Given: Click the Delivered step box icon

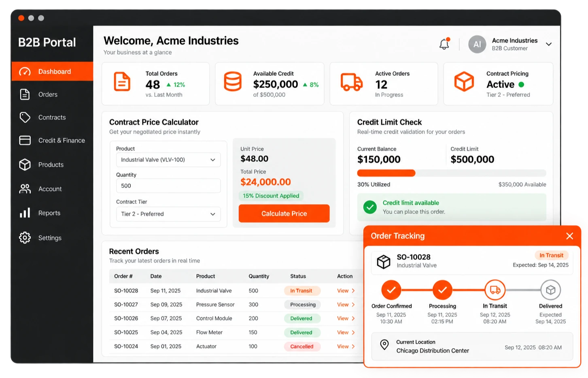Looking at the screenshot, I should (550, 290).
